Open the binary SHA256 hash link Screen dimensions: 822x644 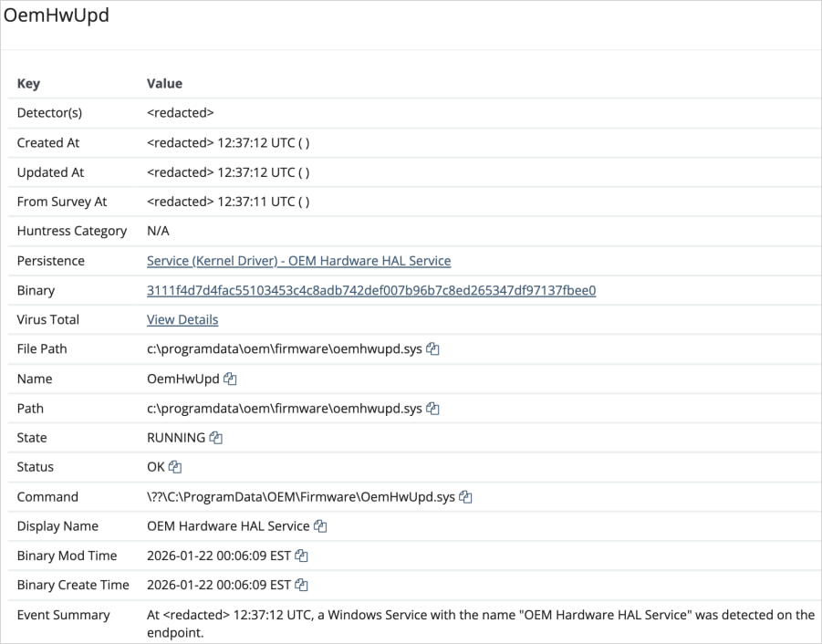(x=371, y=290)
